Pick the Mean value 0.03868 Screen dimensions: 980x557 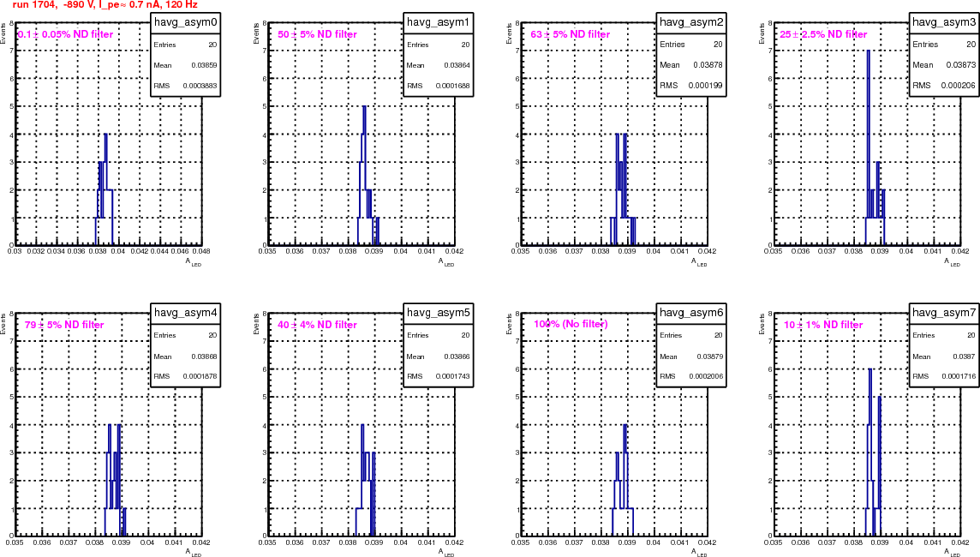[x=205, y=356]
